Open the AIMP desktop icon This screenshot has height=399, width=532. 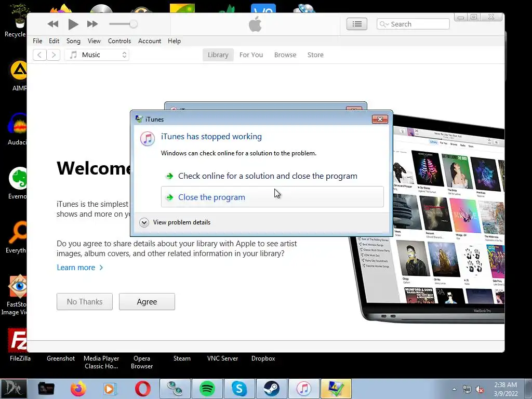click(19, 75)
